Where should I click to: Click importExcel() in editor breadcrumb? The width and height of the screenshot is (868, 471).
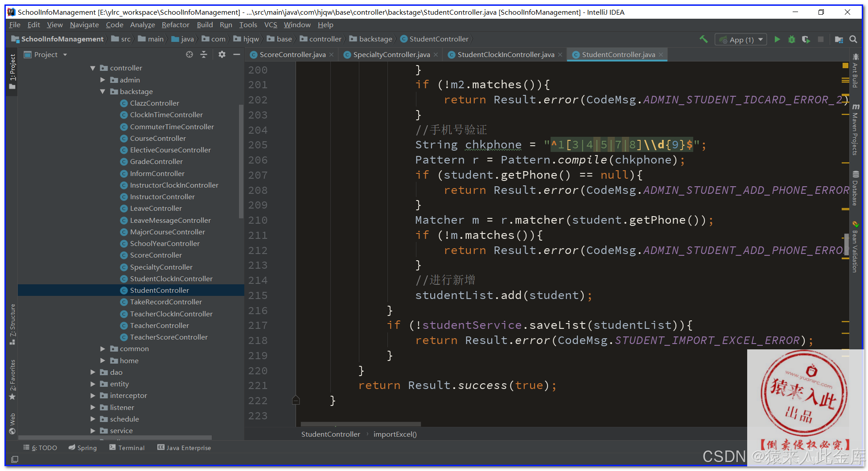point(395,434)
